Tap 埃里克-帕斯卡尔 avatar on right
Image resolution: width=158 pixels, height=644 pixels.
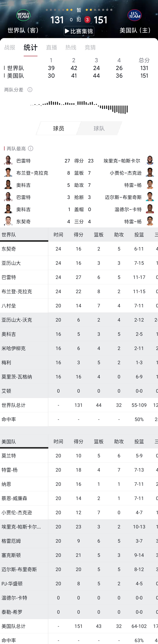pos(150,161)
